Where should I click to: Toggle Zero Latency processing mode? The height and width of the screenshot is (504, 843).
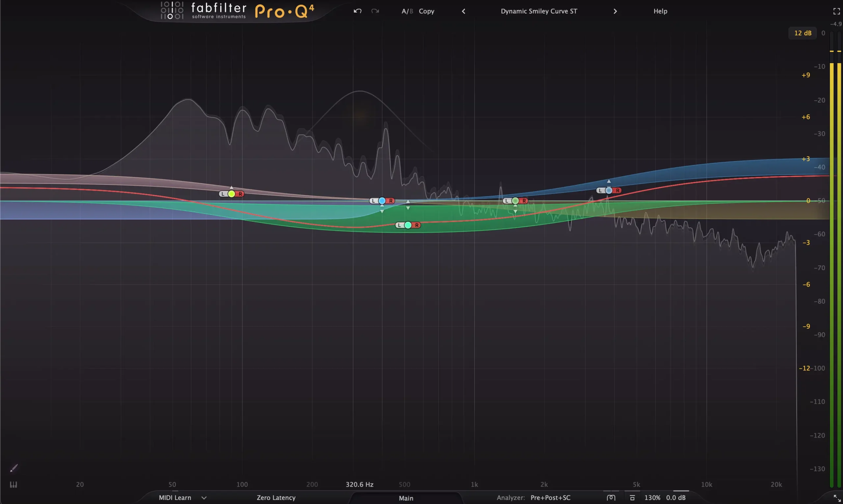[276, 497]
